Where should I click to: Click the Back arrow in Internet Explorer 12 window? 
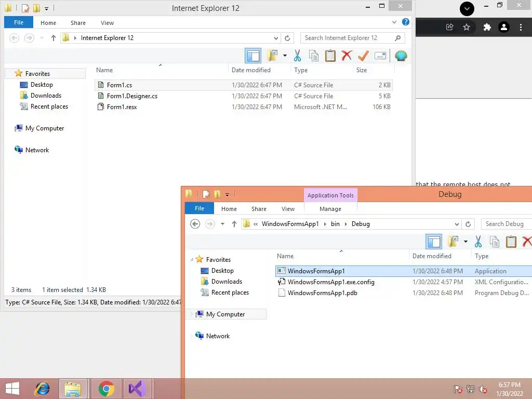click(14, 38)
